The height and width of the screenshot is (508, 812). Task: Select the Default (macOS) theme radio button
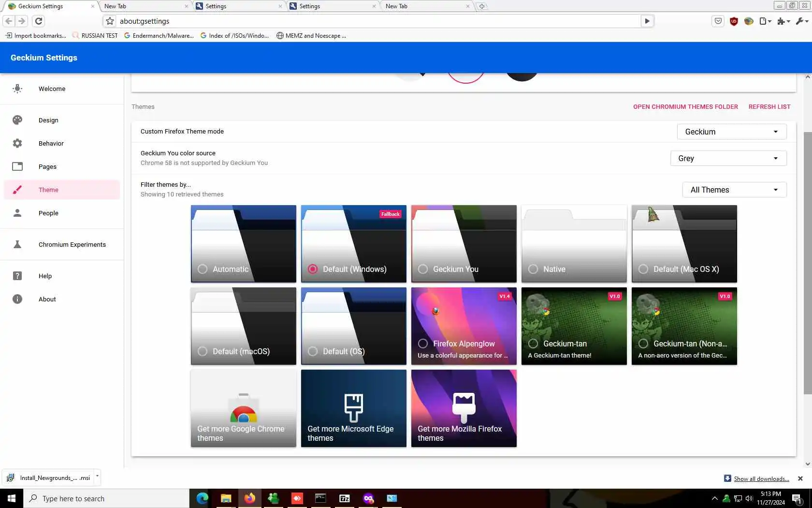(203, 351)
